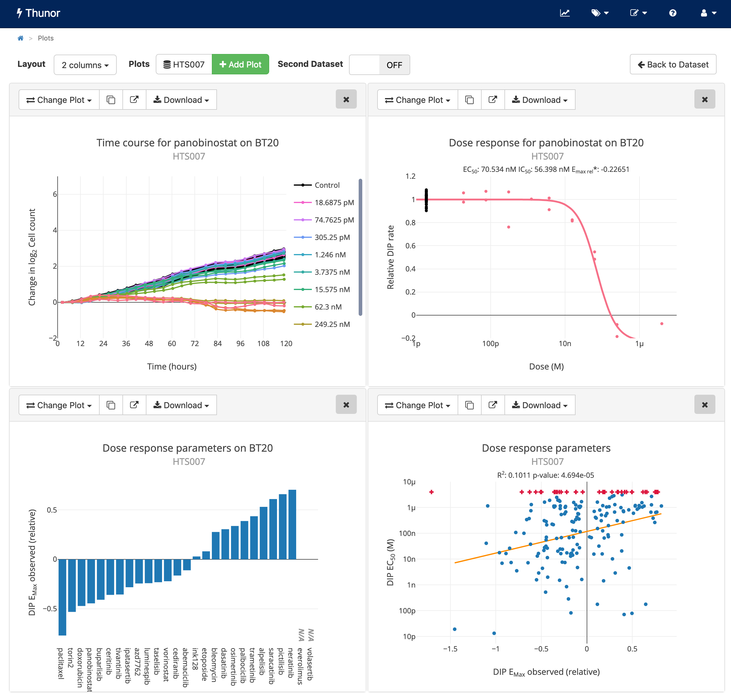The width and height of the screenshot is (731, 700).
Task: Remove the time course plot panel
Action: click(346, 99)
